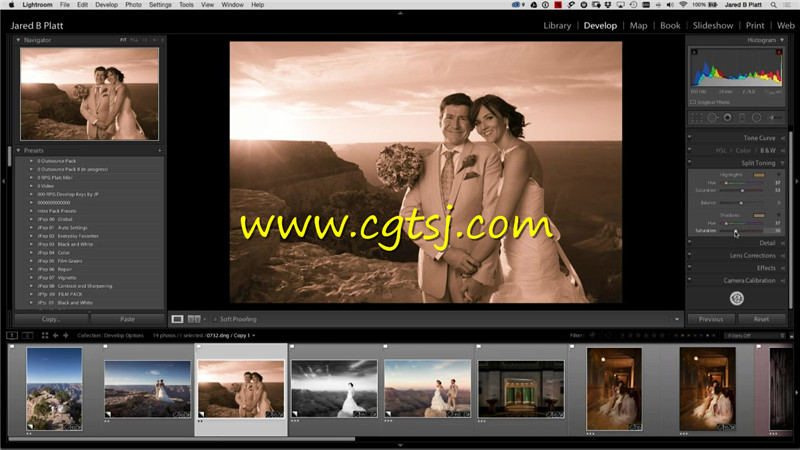The height and width of the screenshot is (450, 800).
Task: Toggle HSL / Color / B&W panel switch
Action: [690, 150]
